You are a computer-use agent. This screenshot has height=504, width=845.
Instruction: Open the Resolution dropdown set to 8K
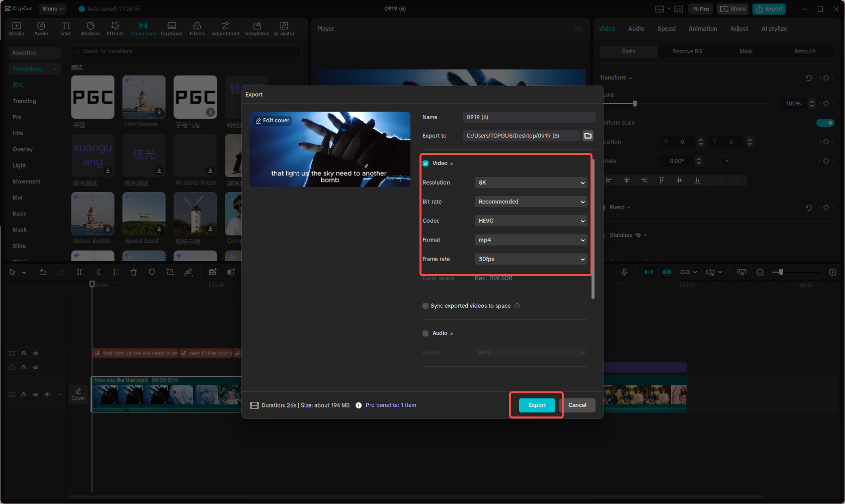(x=531, y=183)
